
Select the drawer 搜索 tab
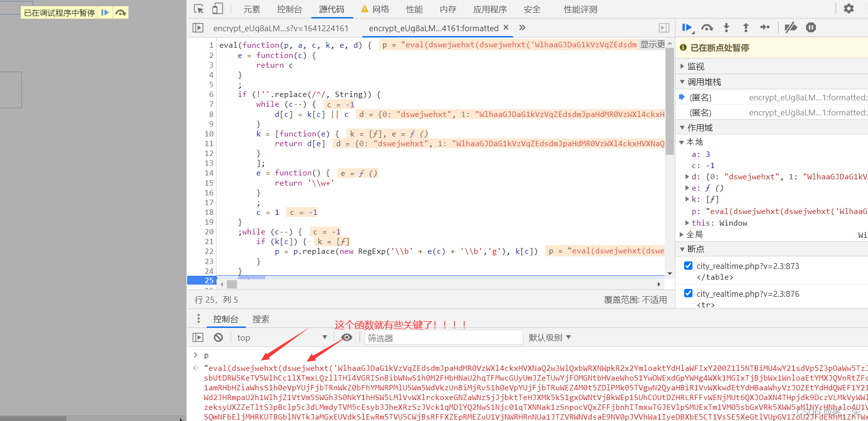pos(261,319)
